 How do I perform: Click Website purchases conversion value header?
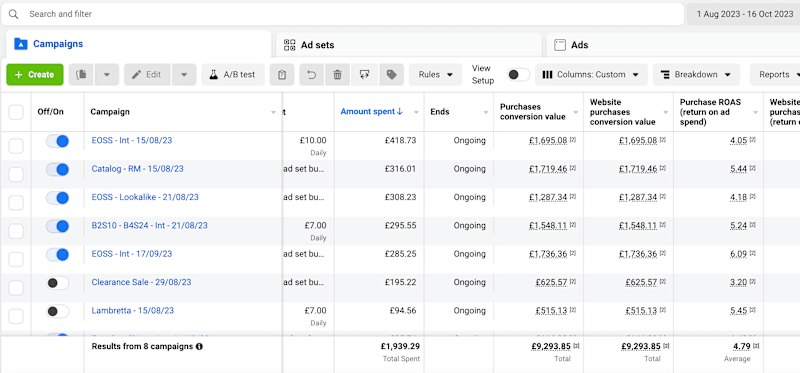point(622,112)
